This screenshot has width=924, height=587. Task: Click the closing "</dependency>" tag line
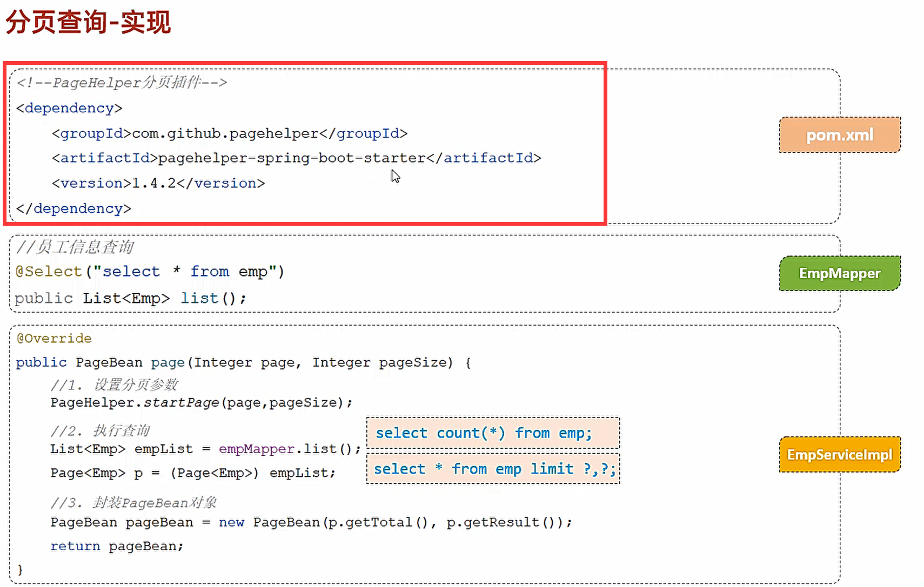point(73,208)
